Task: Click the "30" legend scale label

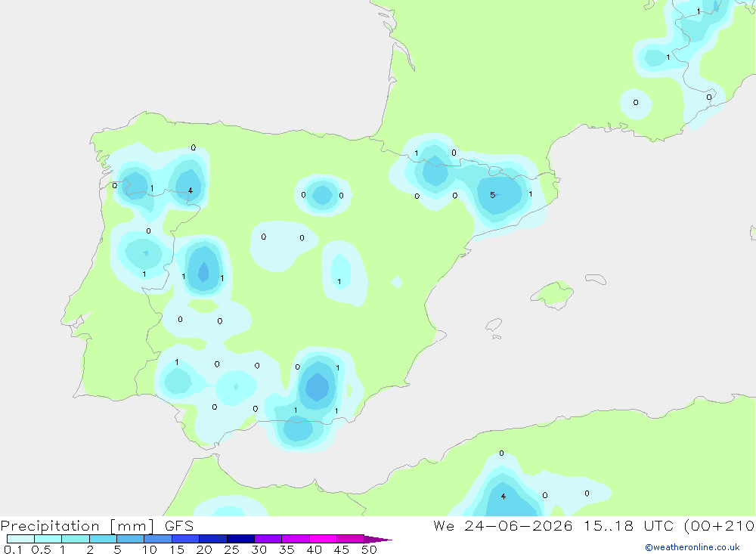Action: (x=259, y=549)
